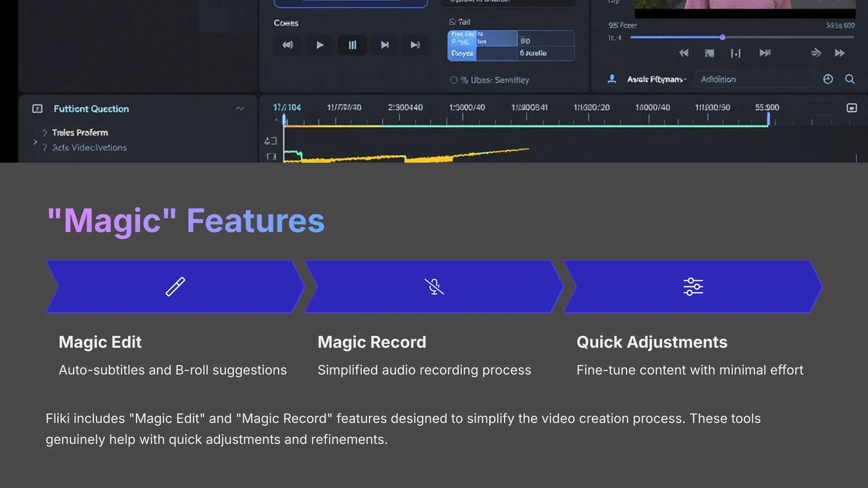Click the track icon left of timeline, upper
Screen dimensions: 868x488
[271, 141]
